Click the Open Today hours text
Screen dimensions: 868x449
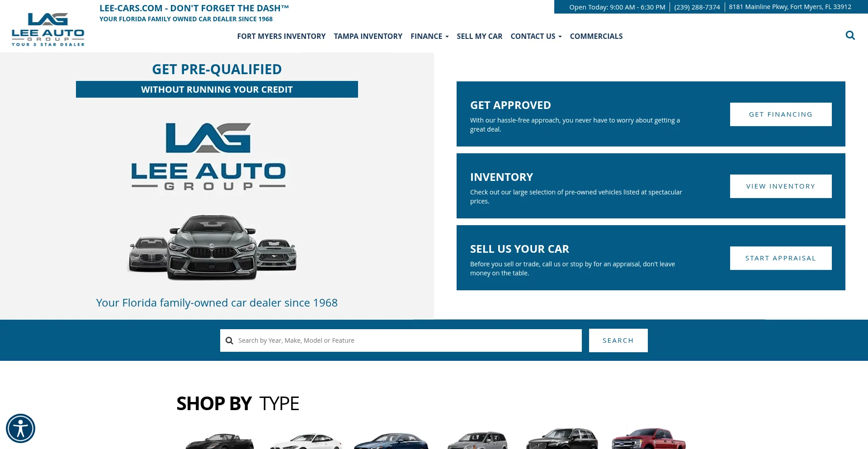click(x=617, y=7)
